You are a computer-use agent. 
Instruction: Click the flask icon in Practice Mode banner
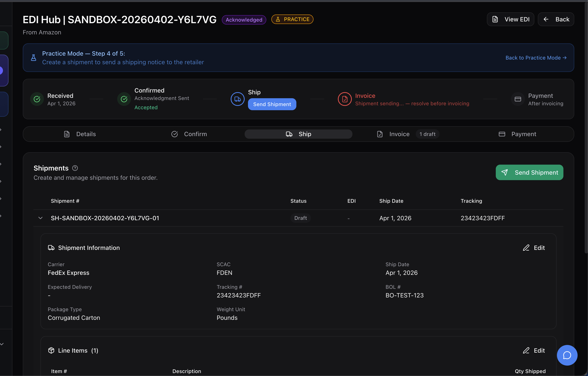tap(33, 58)
